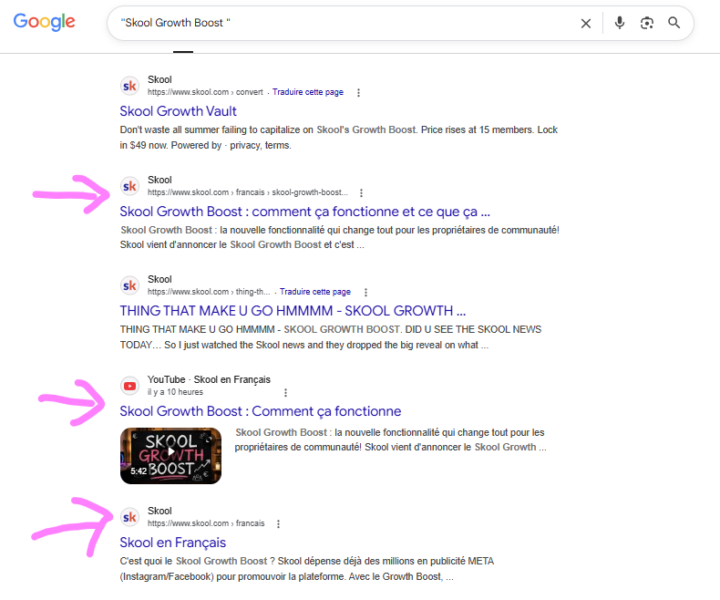Open Google Lens image search icon

[647, 23]
